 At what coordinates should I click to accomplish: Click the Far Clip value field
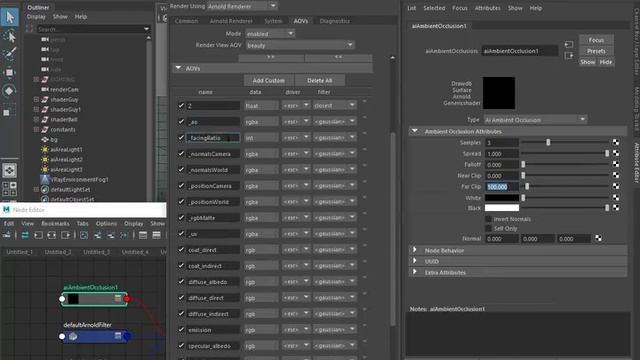pos(502,187)
